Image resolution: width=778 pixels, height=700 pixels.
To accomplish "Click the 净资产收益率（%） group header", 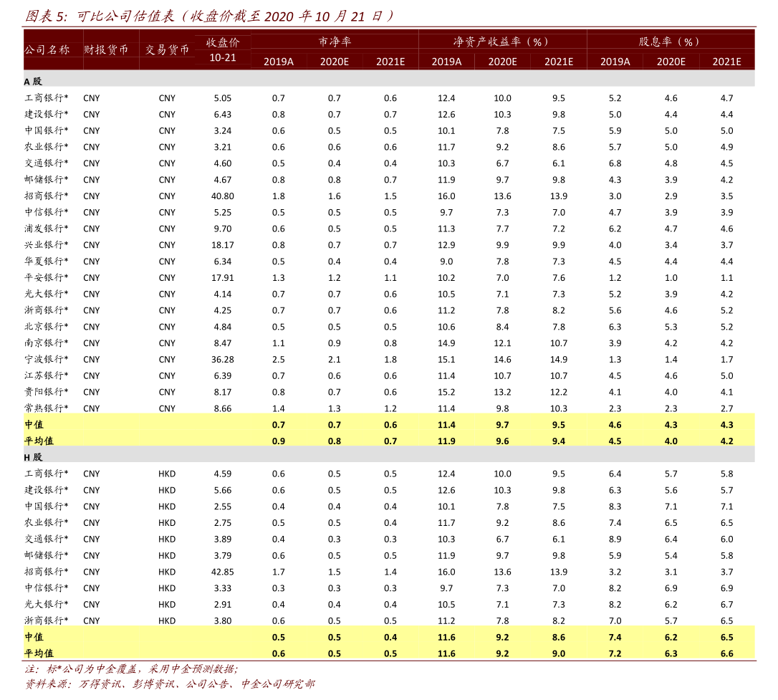I will [x=502, y=42].
